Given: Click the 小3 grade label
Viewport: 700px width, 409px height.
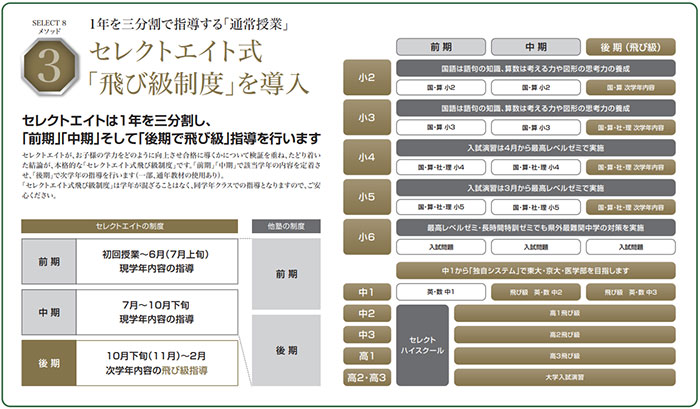Looking at the screenshot, I should (x=367, y=117).
